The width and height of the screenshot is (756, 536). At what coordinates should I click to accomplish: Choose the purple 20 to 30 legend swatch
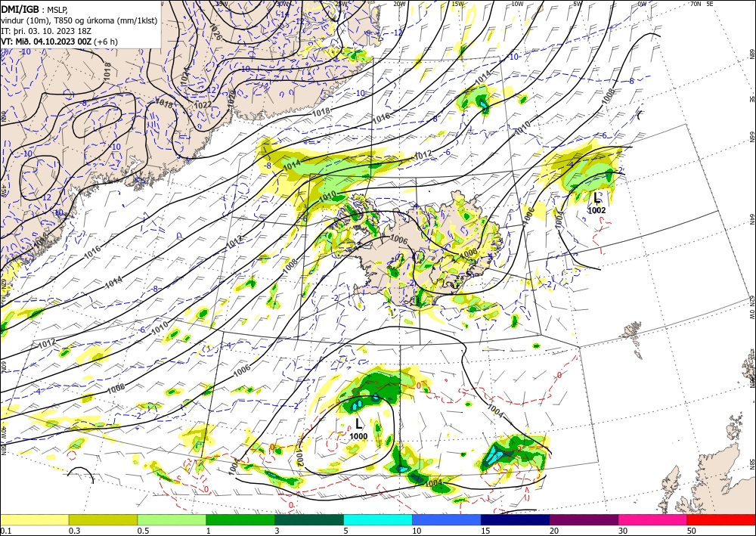[584, 519]
